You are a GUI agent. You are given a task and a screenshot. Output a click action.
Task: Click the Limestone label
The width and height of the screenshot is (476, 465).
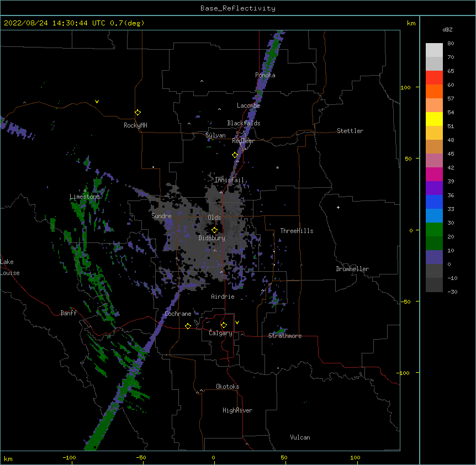pos(84,197)
